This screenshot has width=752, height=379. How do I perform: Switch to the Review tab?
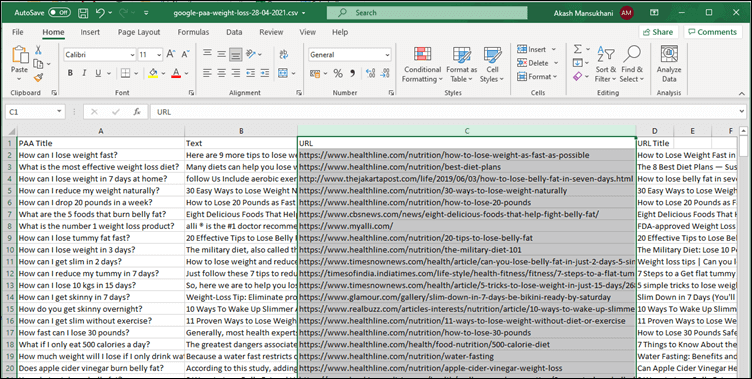pyautogui.click(x=271, y=32)
